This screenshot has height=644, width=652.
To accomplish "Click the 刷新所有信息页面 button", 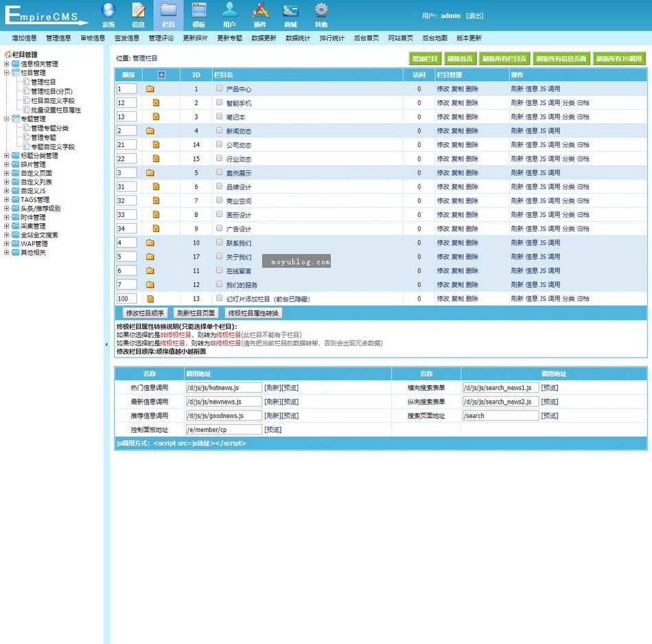I will pos(561,58).
